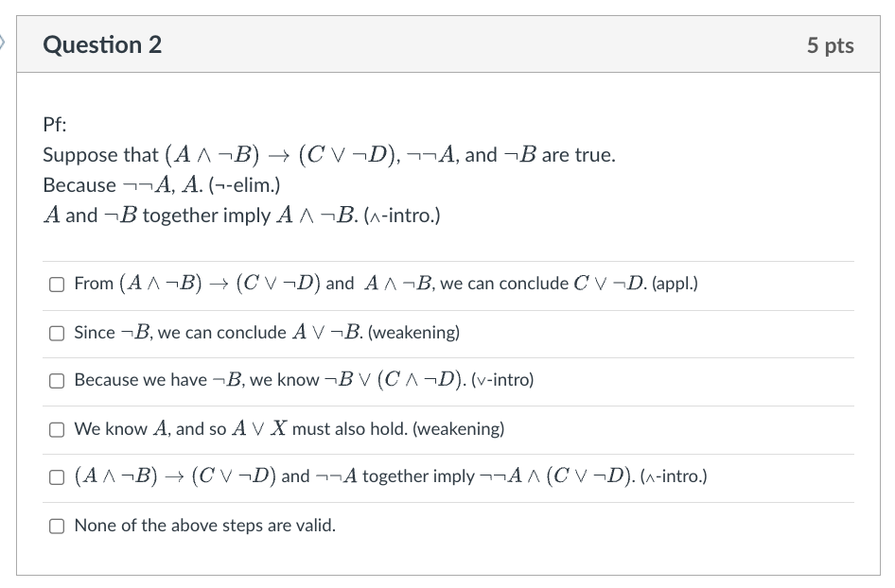Click the answer text "Since ¬B, we can conclude A ∨ ¬B"
The image size is (895, 588).
265,332
